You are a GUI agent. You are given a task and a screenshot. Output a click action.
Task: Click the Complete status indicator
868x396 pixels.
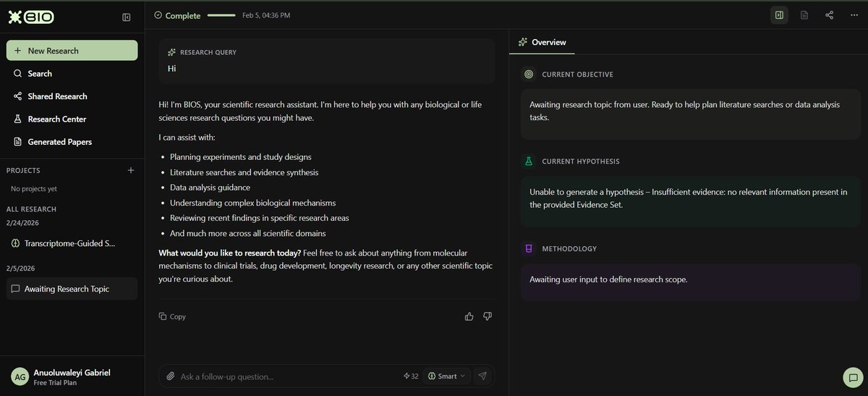pos(177,15)
